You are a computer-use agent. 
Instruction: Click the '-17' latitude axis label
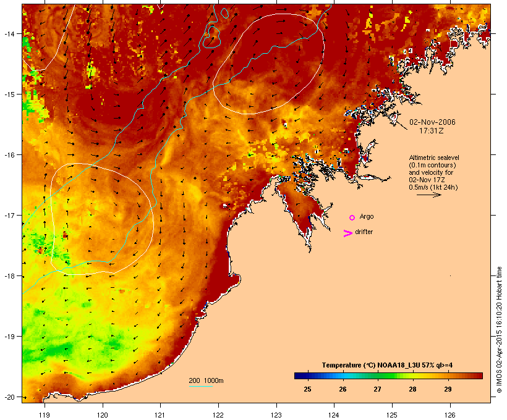coord(9,215)
